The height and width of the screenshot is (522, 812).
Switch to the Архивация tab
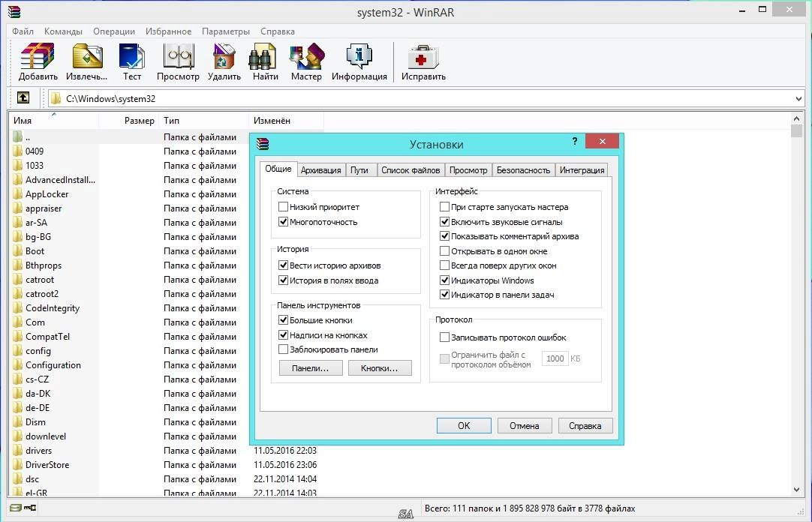[321, 170]
